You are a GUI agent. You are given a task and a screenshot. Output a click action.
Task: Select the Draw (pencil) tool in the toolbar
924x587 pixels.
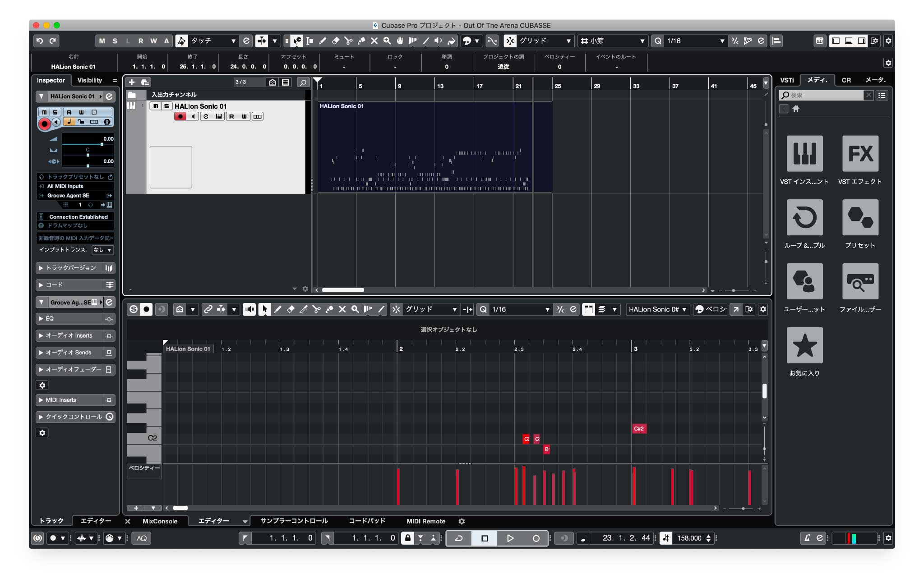tap(322, 41)
